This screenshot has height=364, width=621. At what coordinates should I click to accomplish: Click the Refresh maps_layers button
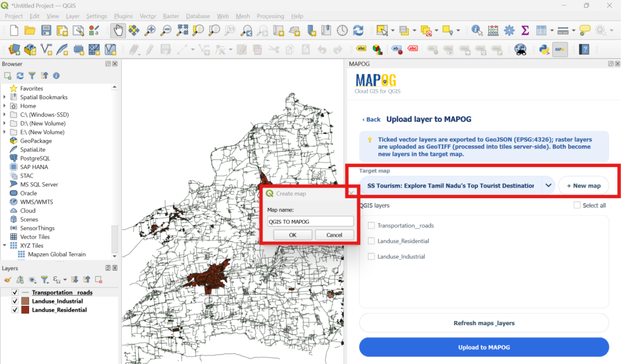tap(484, 323)
